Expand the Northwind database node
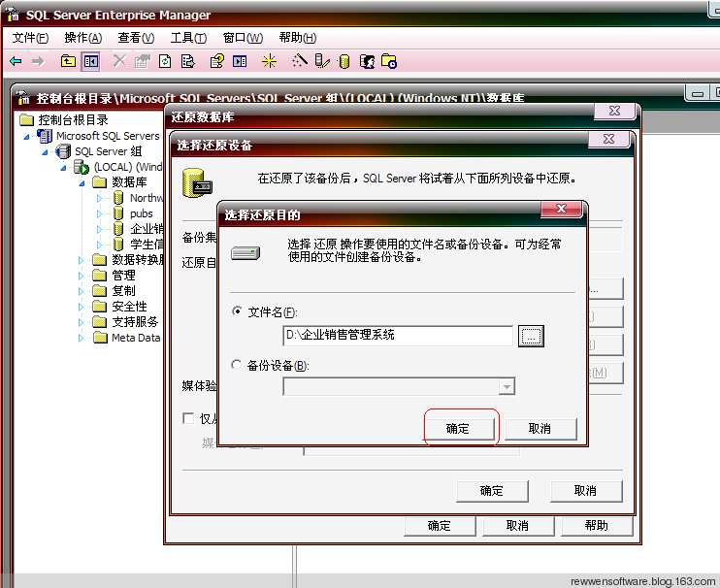 [x=99, y=198]
